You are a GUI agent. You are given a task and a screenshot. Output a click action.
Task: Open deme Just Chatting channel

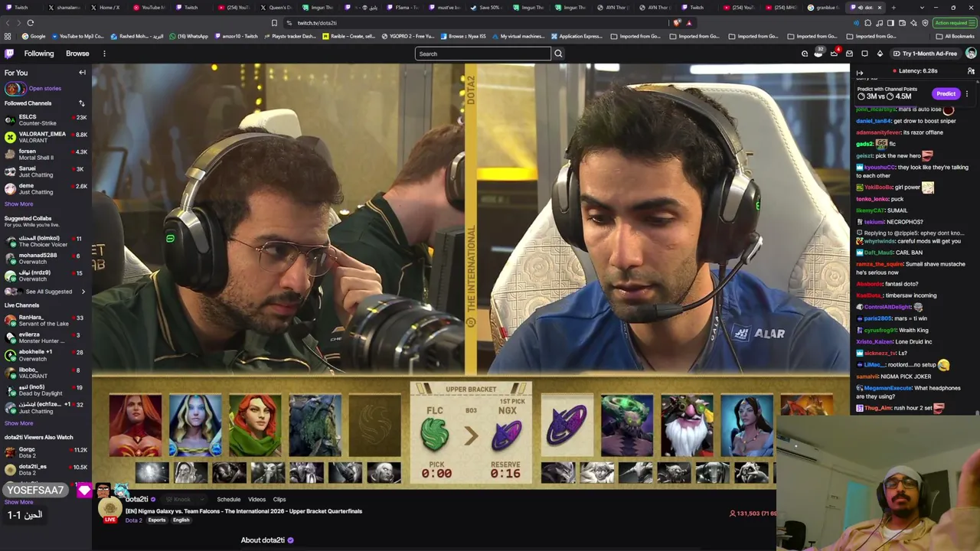tap(46, 189)
